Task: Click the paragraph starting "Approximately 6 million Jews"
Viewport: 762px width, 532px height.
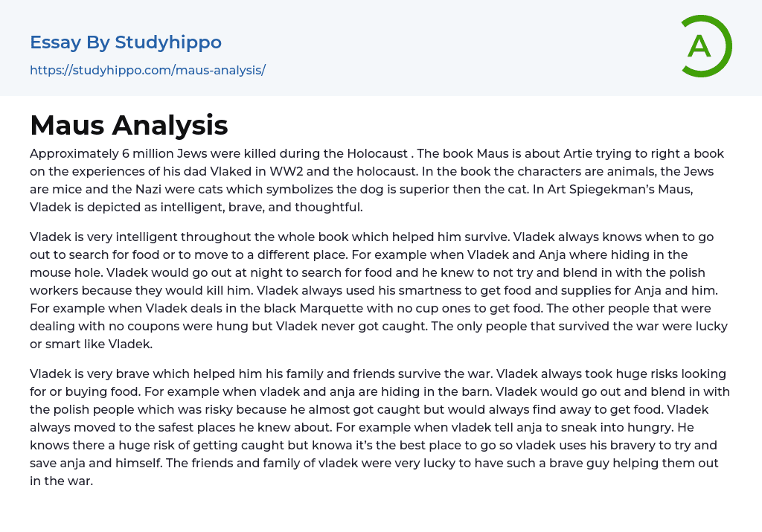Action: (377, 180)
